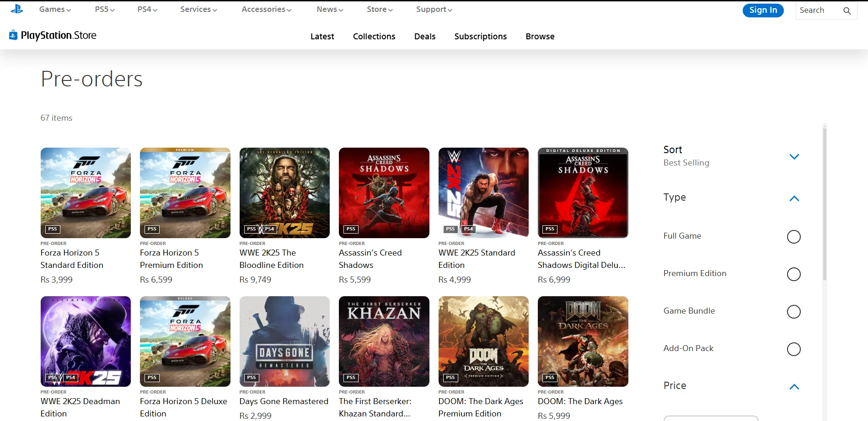Click DOOM: The Dark Ages Premium Edition title
This screenshot has height=421, width=868.
tap(481, 407)
